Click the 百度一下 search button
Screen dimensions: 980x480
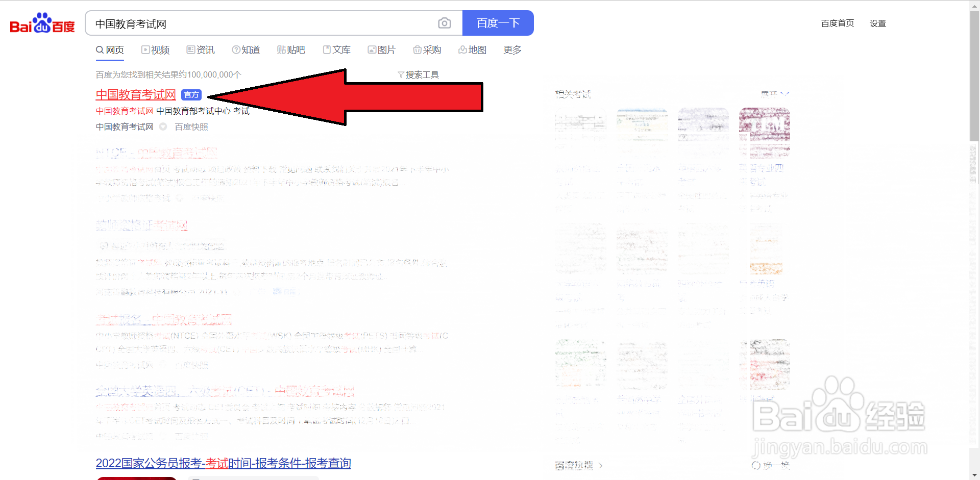(x=498, y=23)
